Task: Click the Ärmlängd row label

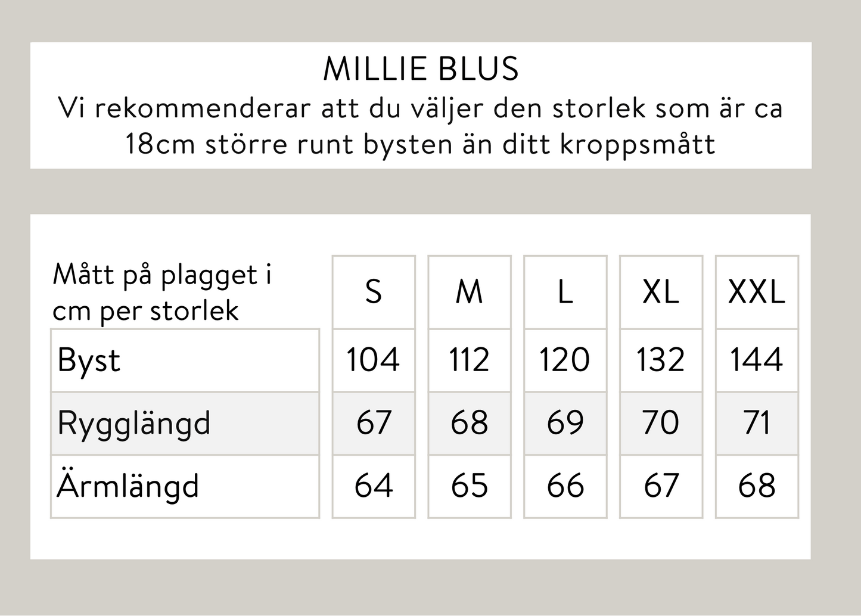Action: pos(128,486)
